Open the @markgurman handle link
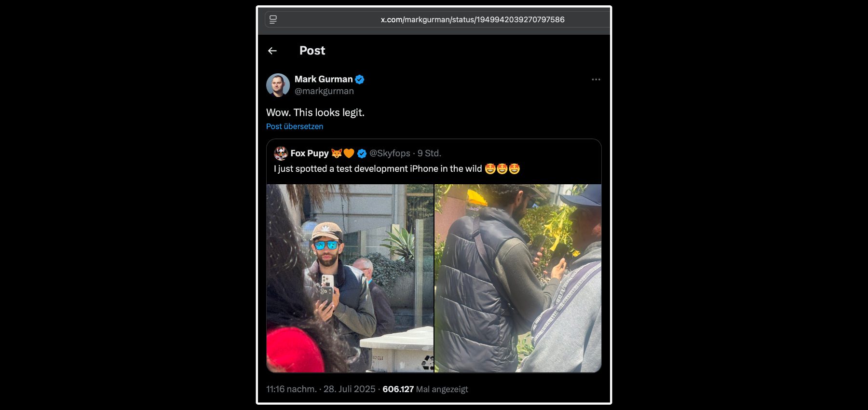 tap(324, 91)
